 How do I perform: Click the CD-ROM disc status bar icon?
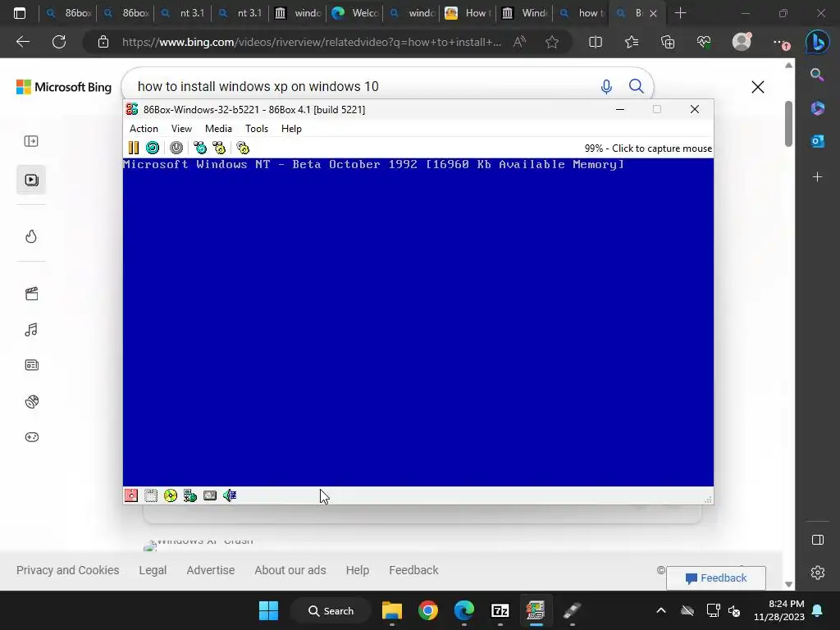[171, 495]
